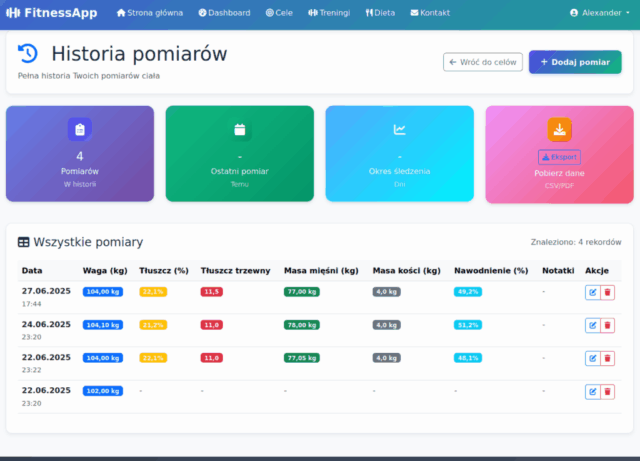Click the FitnessApp dumbbell logo icon
This screenshot has height=461, width=640.
click(13, 13)
